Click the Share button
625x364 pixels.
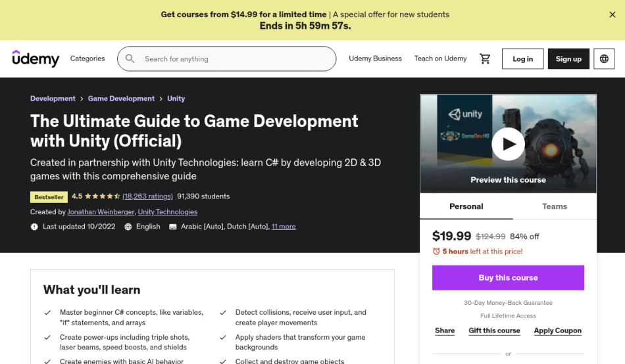445,330
